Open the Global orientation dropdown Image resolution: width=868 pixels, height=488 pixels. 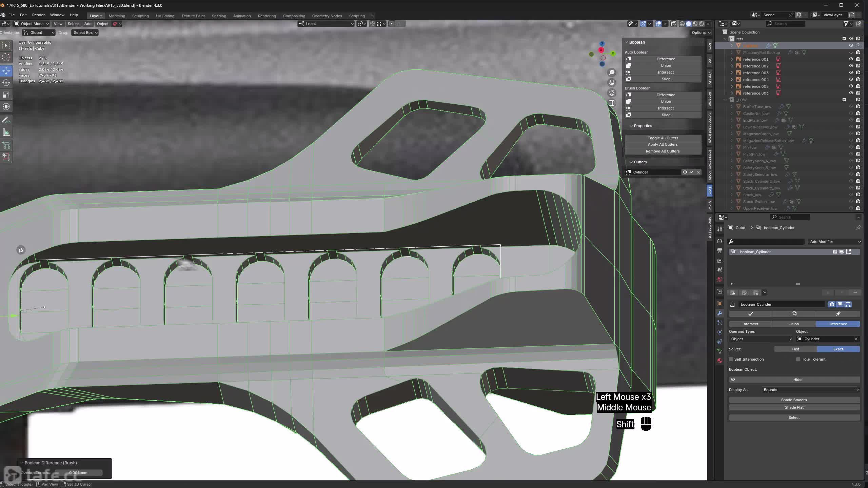pyautogui.click(x=39, y=33)
